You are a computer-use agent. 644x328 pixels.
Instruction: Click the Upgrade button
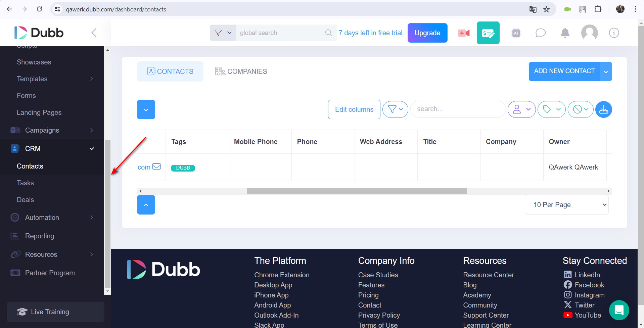pos(427,33)
